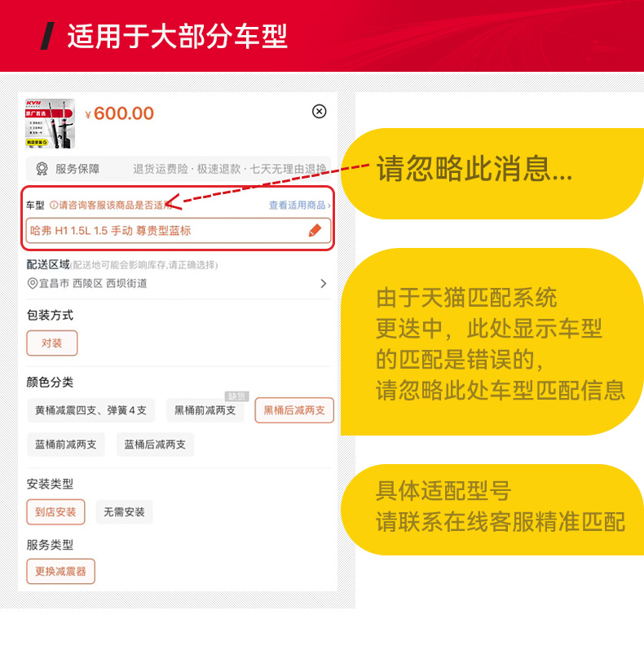
Task: Select 对装 packaging option
Action: [52, 343]
